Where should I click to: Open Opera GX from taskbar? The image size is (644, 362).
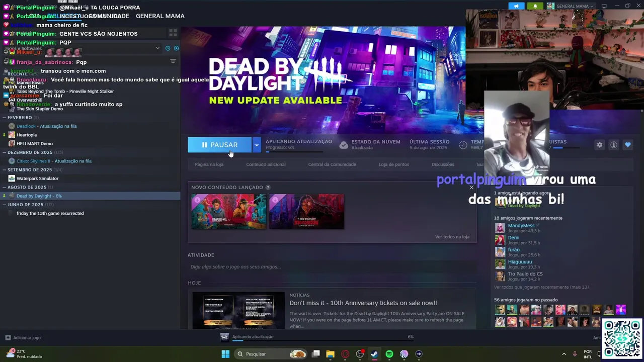point(345,354)
